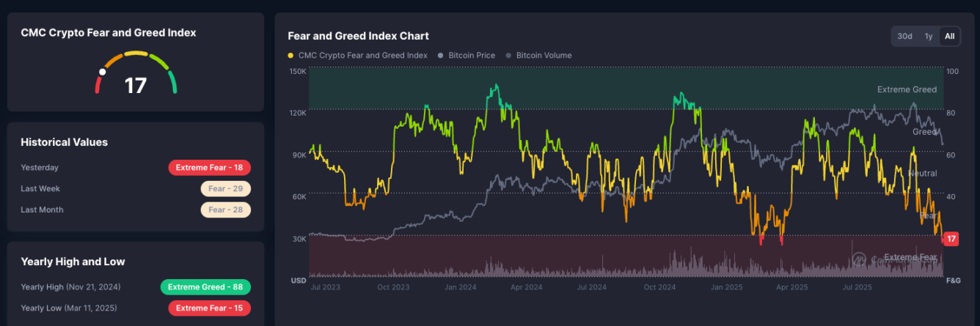
Task: Click the Fear - 29 Last Week badge
Action: point(225,189)
